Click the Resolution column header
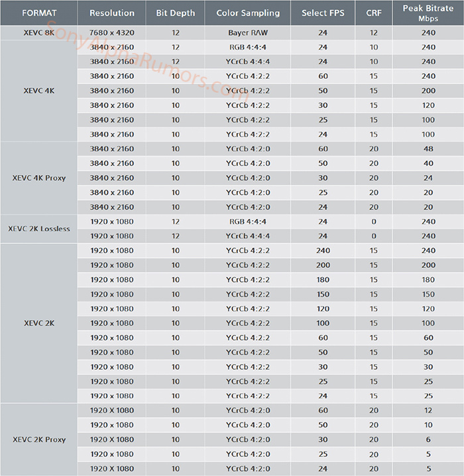The height and width of the screenshot is (476, 464). click(111, 13)
